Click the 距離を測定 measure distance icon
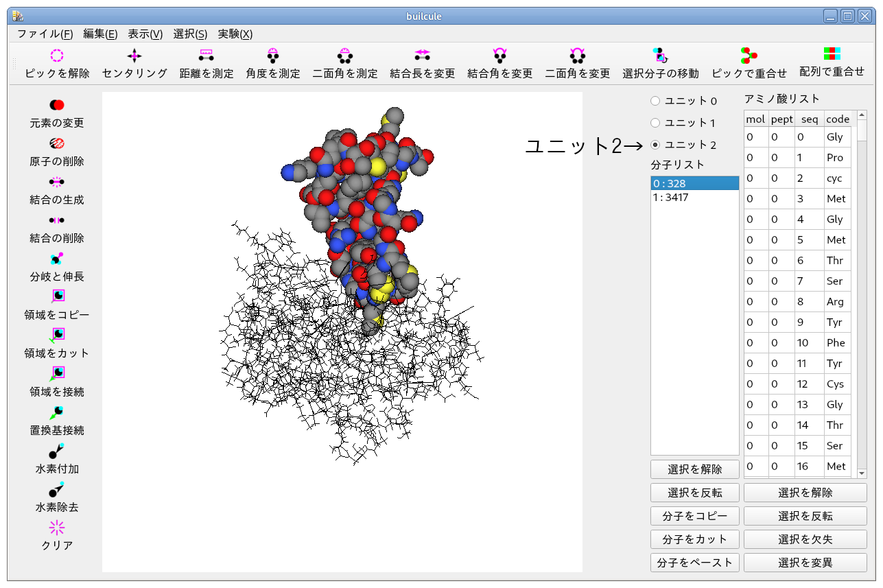The width and height of the screenshot is (883, 588). click(206, 56)
